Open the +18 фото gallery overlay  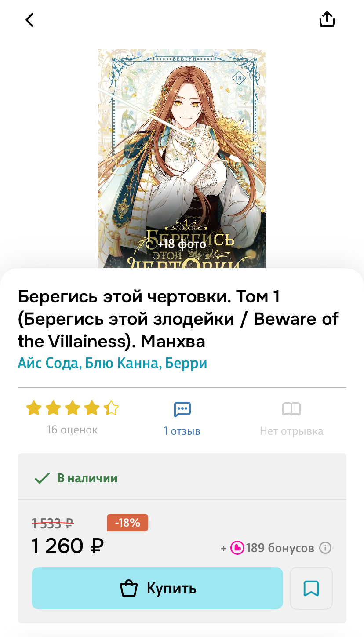coord(182,244)
